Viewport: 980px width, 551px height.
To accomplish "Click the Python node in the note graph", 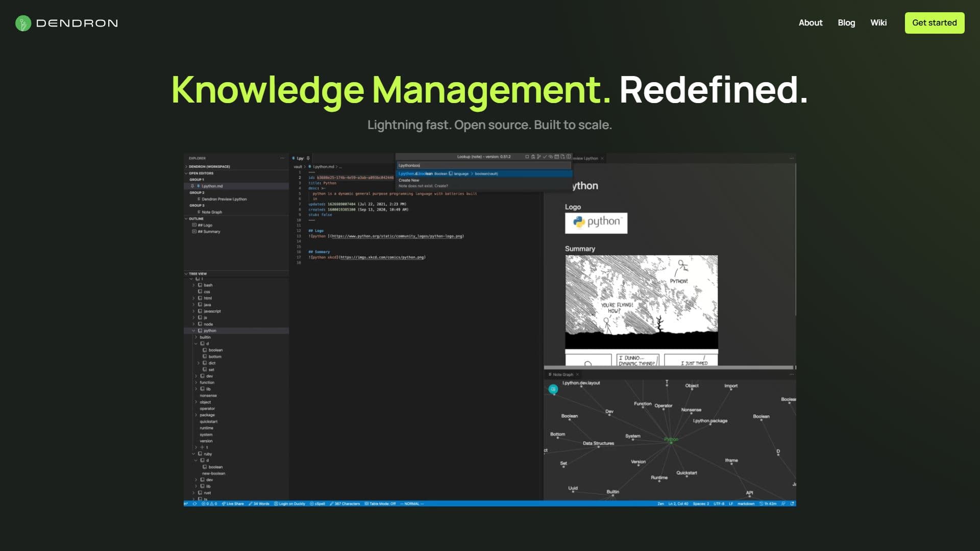I will tap(671, 441).
